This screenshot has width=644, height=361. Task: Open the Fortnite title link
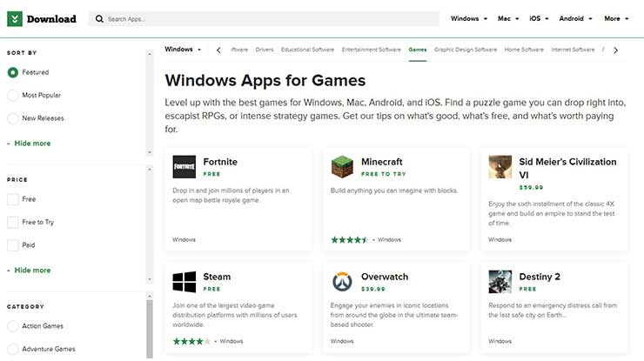[220, 162]
